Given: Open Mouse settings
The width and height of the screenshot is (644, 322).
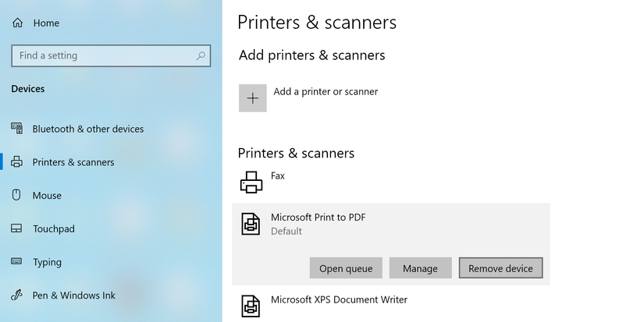Looking at the screenshot, I should click(x=47, y=195).
